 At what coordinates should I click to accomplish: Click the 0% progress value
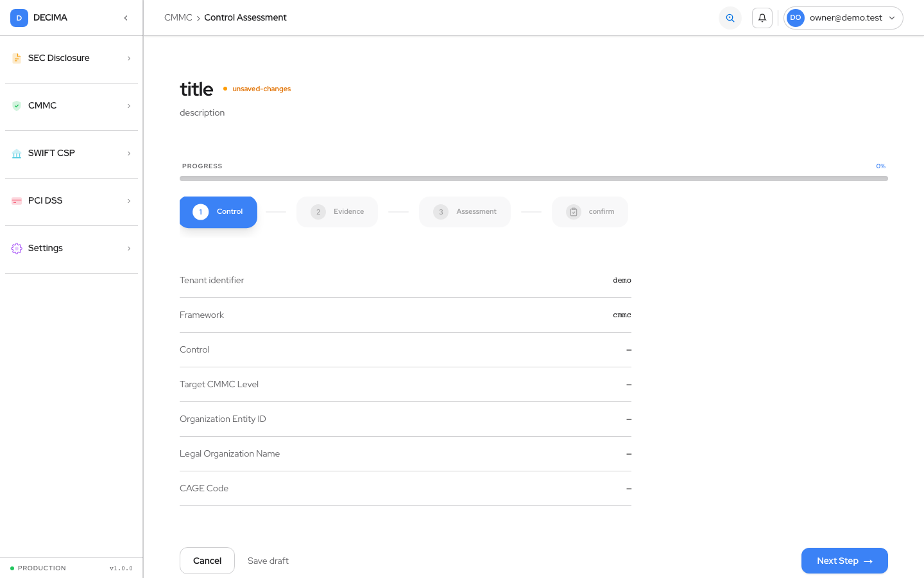pos(881,166)
